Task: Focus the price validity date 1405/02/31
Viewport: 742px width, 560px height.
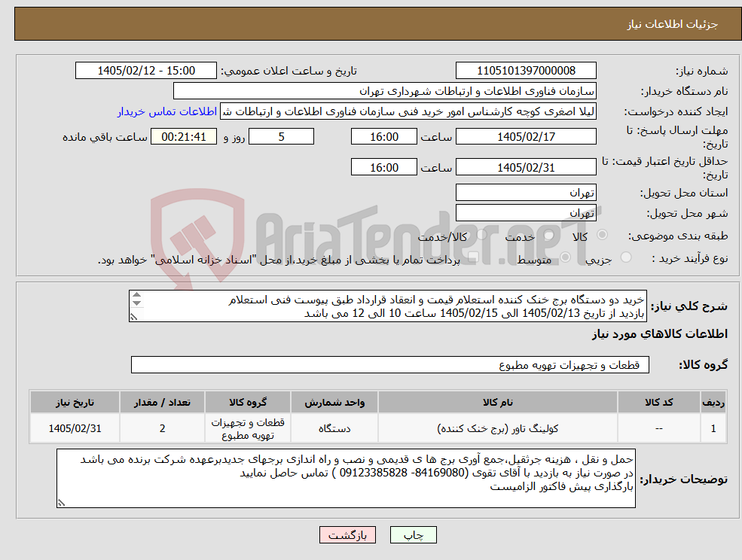Action: click(526, 167)
